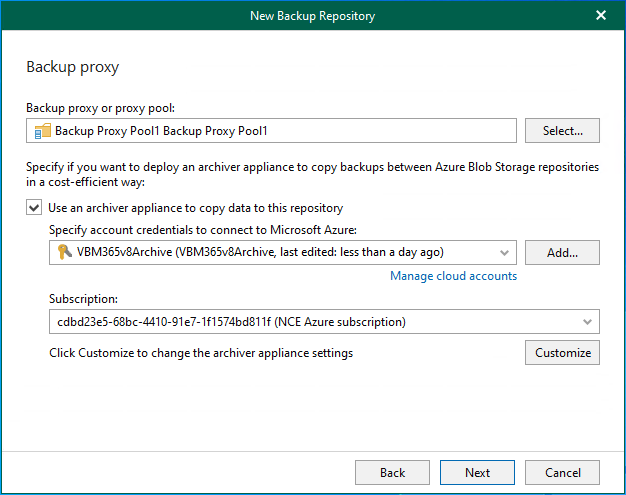The image size is (626, 495).
Task: Expand the Azure account credentials dropdown arrow
Action: tap(503, 252)
